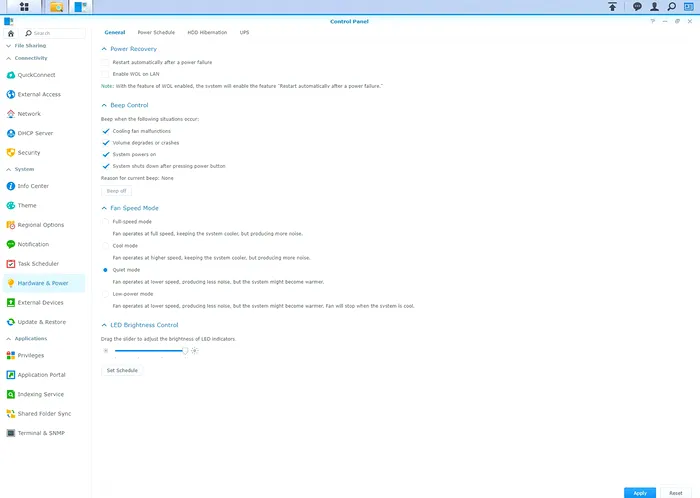This screenshot has width=700, height=498.
Task: Collapse the Power Recovery section
Action: [x=104, y=49]
